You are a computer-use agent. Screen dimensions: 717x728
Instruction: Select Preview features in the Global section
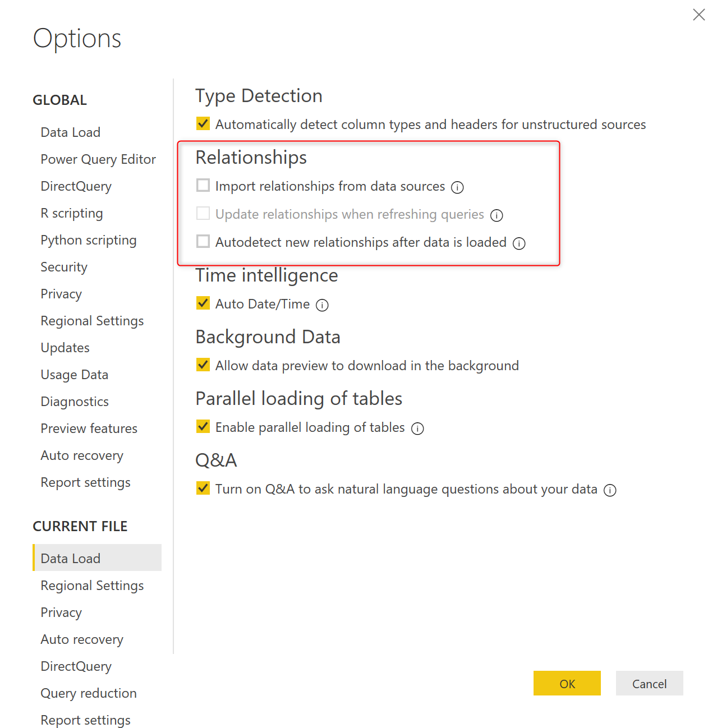click(x=89, y=428)
